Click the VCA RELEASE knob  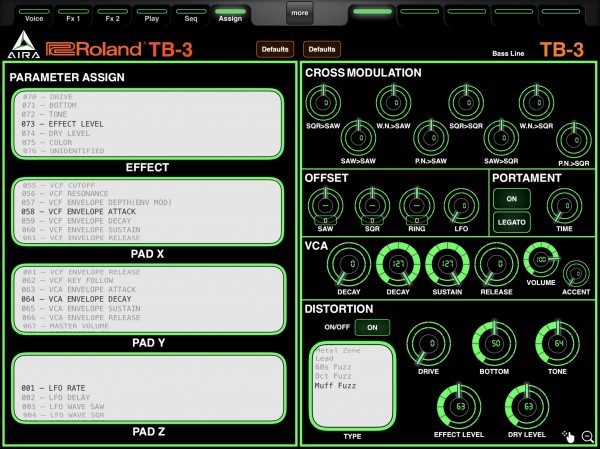click(x=496, y=264)
